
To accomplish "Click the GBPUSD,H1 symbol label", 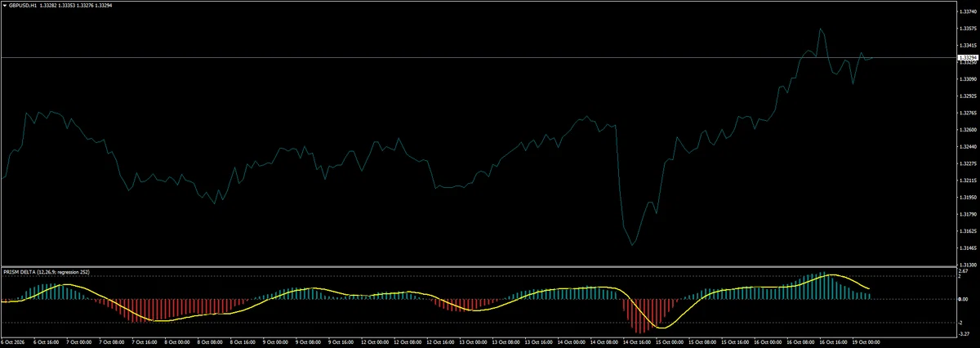I will pyautogui.click(x=24, y=4).
